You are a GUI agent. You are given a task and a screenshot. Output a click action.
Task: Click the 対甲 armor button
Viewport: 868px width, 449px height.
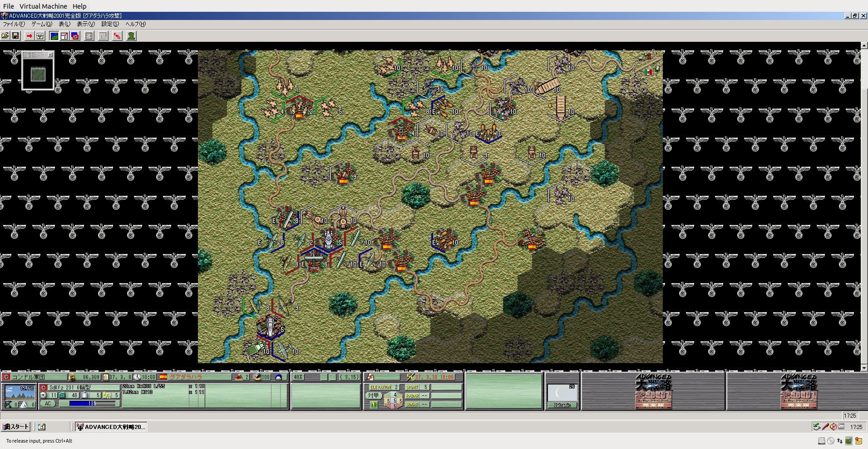pos(373,396)
